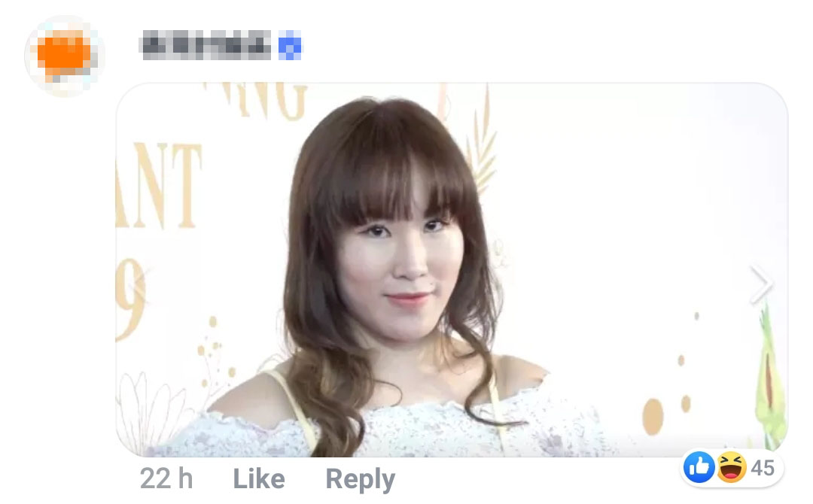Open the attached photo of the woman
The image size is (813, 504).
[452, 269]
